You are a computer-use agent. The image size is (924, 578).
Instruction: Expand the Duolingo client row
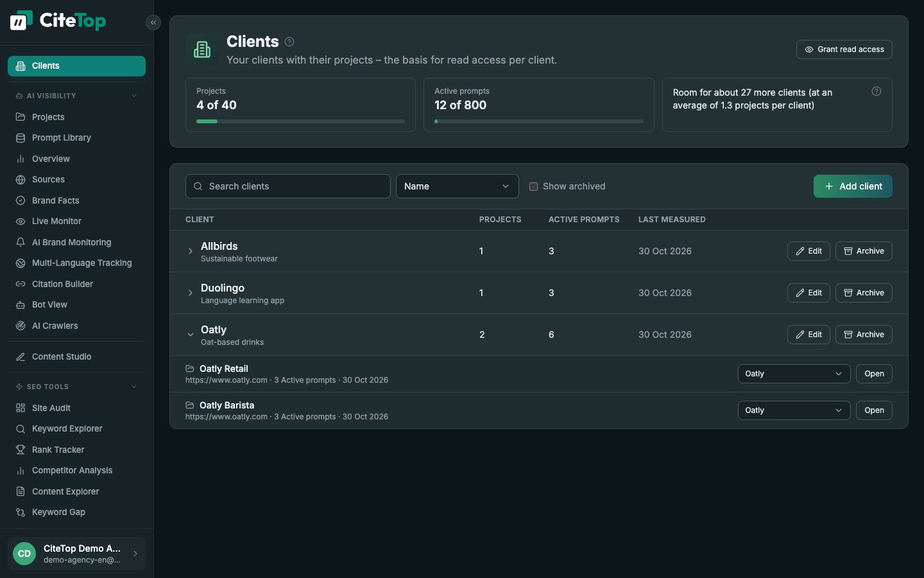point(191,293)
